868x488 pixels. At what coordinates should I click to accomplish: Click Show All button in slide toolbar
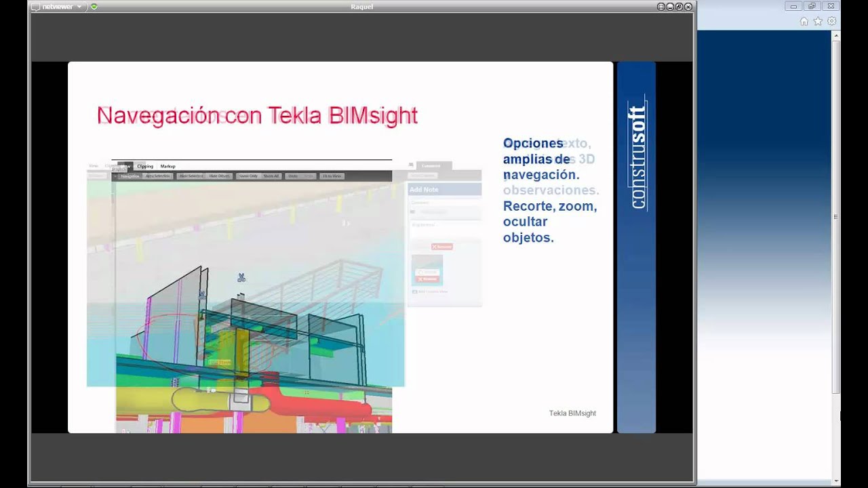tap(271, 176)
